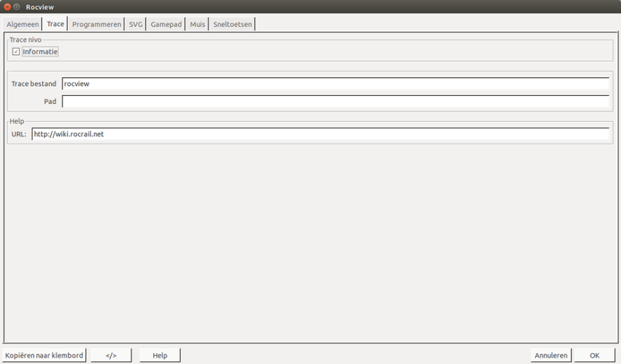Screen dimensions: 621x364
Task: Click the Trace bestand input field
Action: pyautogui.click(x=335, y=83)
